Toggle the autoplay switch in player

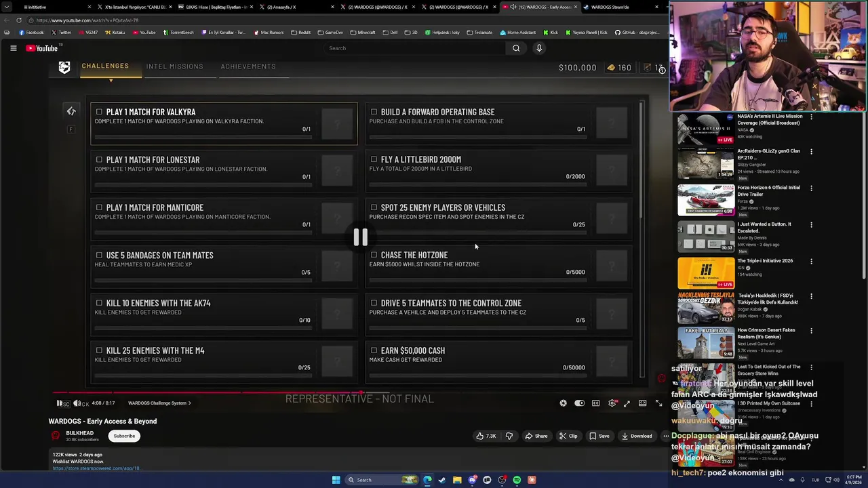(579, 403)
